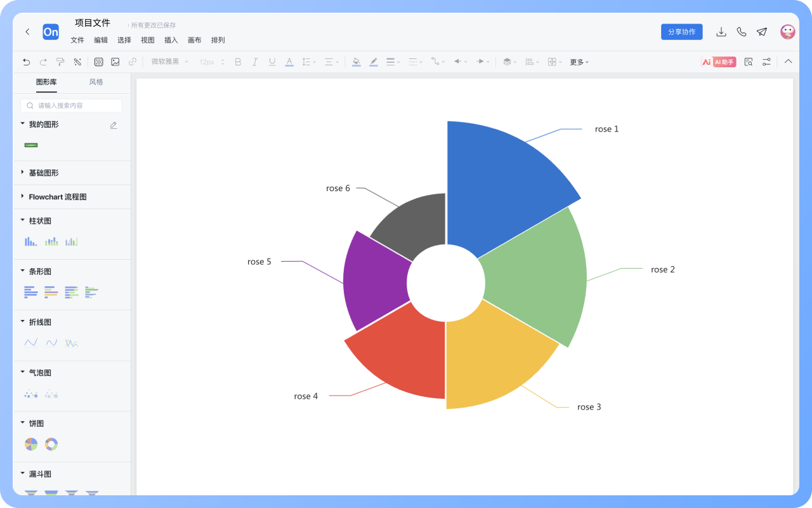Screen dimensions: 812x508
Task: Open the 更多 dropdown in toolbar
Action: point(579,62)
